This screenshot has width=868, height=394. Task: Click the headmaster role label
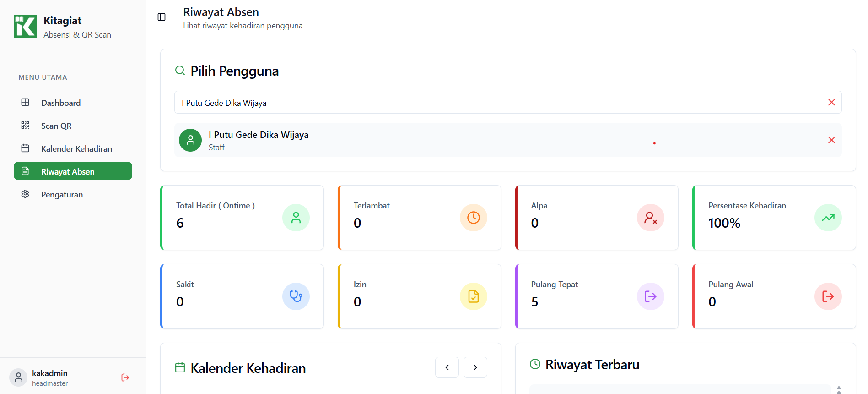coord(50,383)
